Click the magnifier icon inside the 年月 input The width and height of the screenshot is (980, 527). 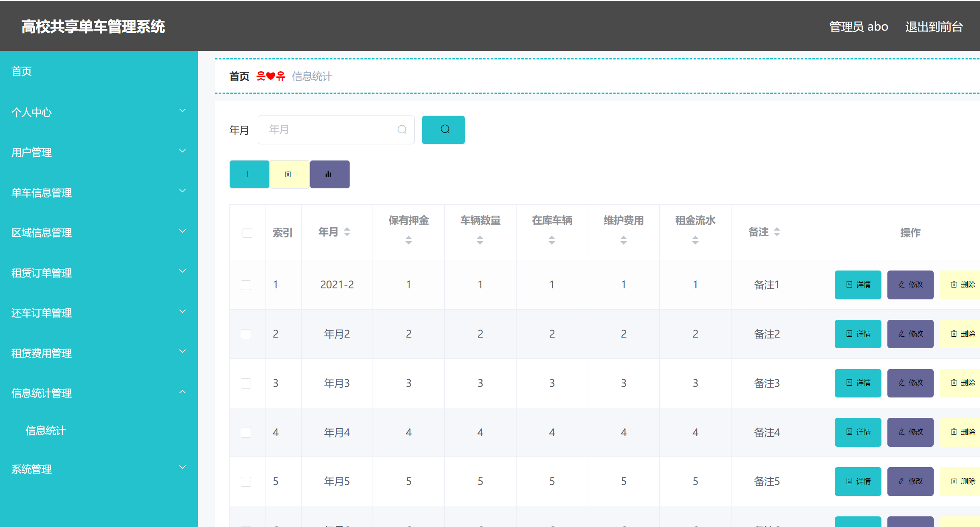[402, 130]
